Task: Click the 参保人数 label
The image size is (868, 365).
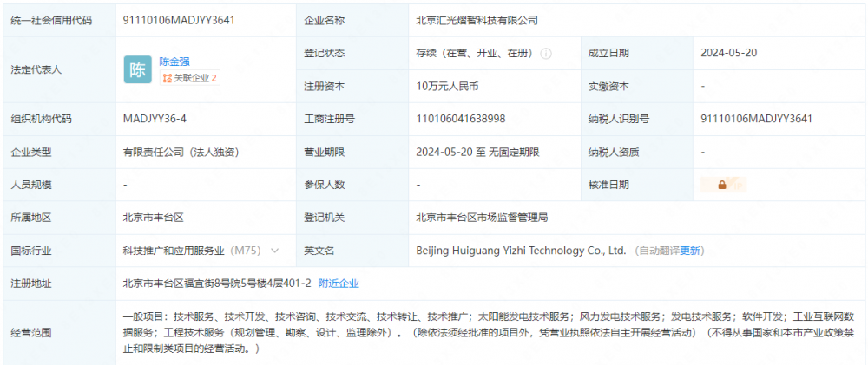Action: pos(324,185)
